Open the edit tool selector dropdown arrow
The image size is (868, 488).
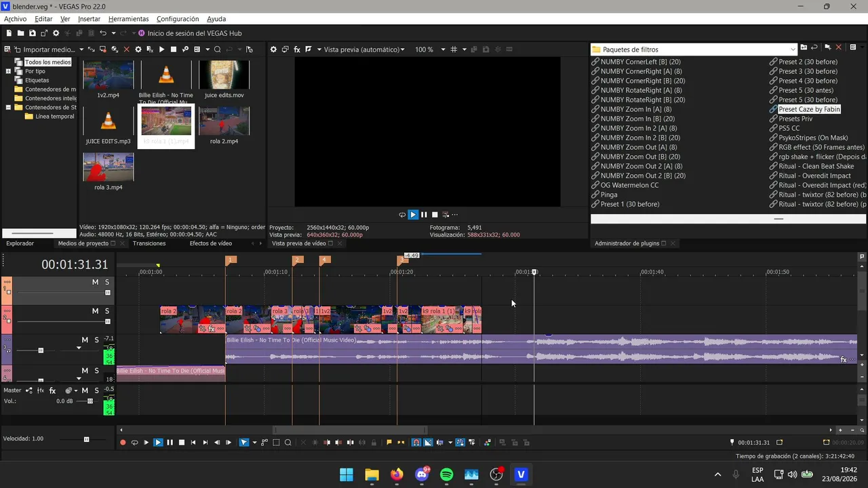tap(254, 443)
